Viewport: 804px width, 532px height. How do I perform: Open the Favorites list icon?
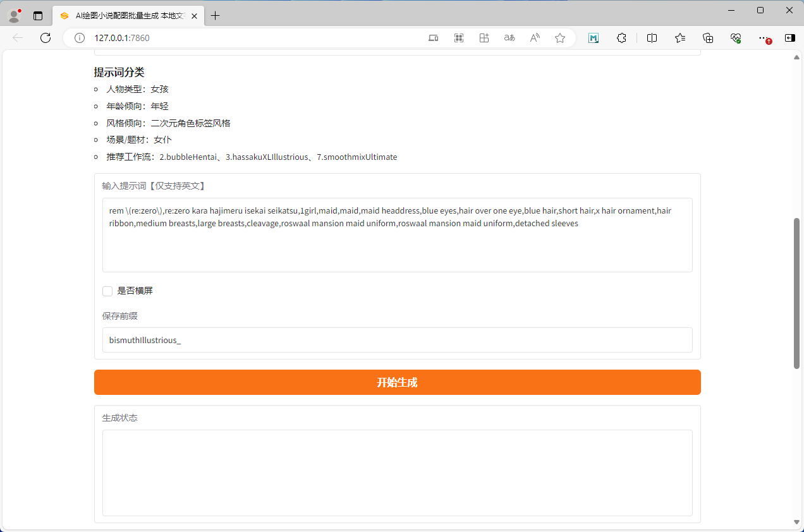pyautogui.click(x=680, y=38)
